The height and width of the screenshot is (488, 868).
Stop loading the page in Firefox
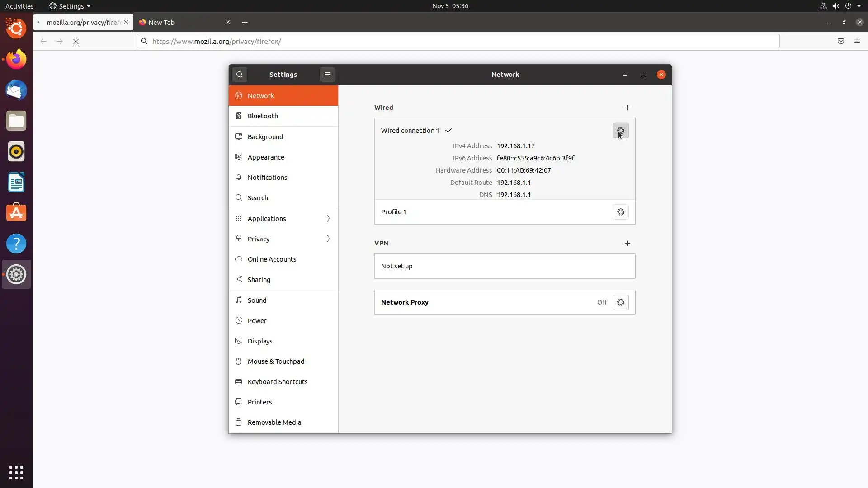pyautogui.click(x=76, y=42)
